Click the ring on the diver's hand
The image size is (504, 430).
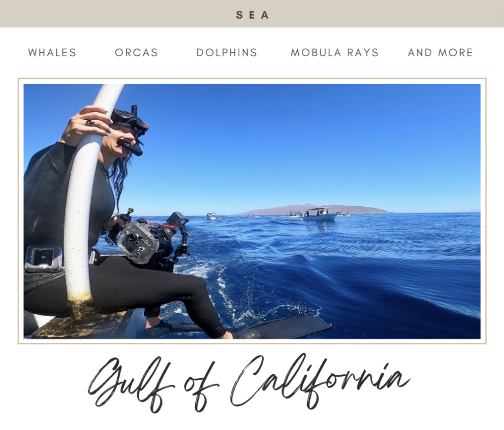90,122
